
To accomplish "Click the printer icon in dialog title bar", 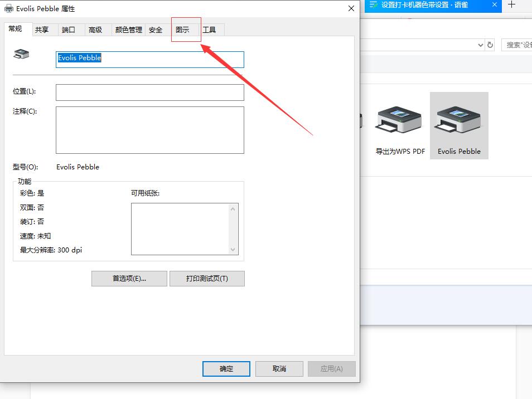I will 9,8.
